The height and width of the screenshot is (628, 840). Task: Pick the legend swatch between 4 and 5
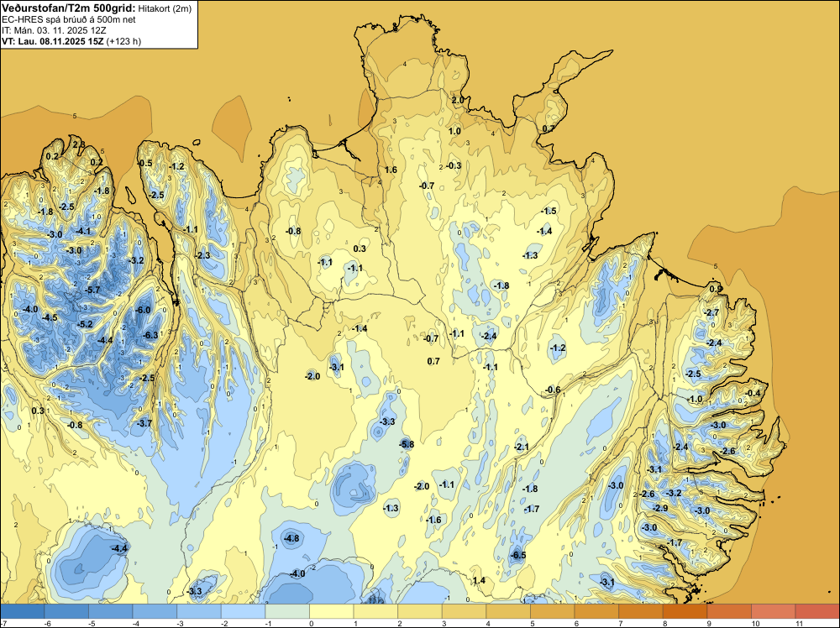pos(508,611)
